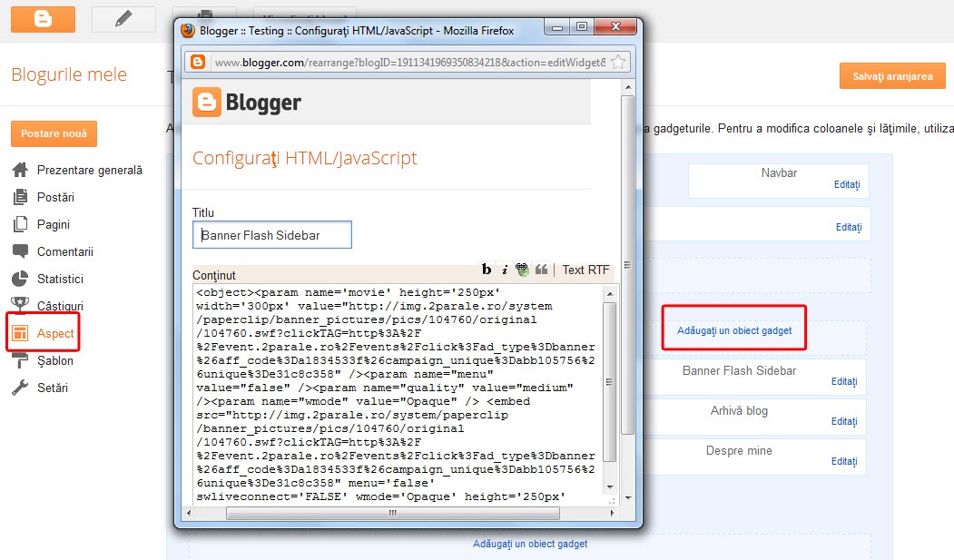The height and width of the screenshot is (560, 954).
Task: Click Salvați aranjarea button
Action: click(892, 76)
